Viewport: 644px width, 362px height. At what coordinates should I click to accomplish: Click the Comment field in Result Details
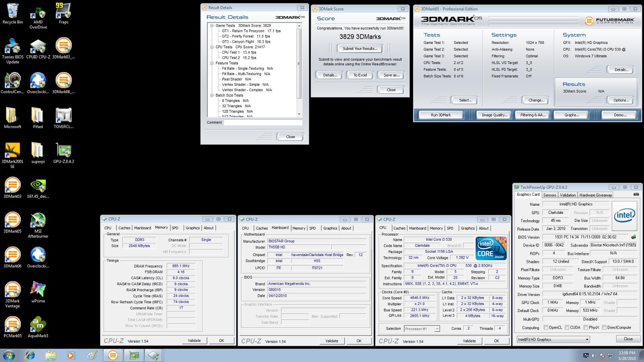point(263,122)
